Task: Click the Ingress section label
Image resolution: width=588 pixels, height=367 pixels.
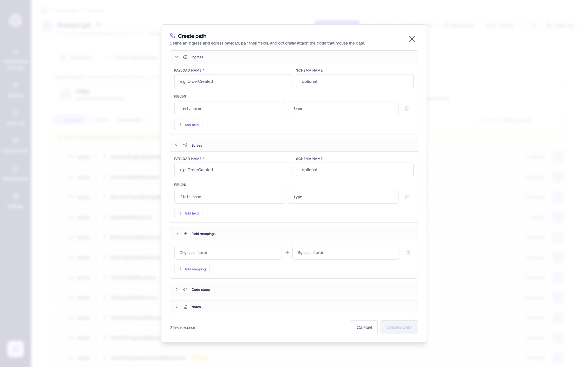Action: tap(197, 57)
